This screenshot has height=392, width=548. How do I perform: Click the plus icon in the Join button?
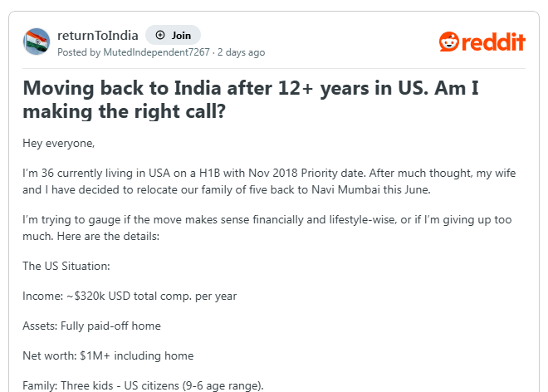159,36
